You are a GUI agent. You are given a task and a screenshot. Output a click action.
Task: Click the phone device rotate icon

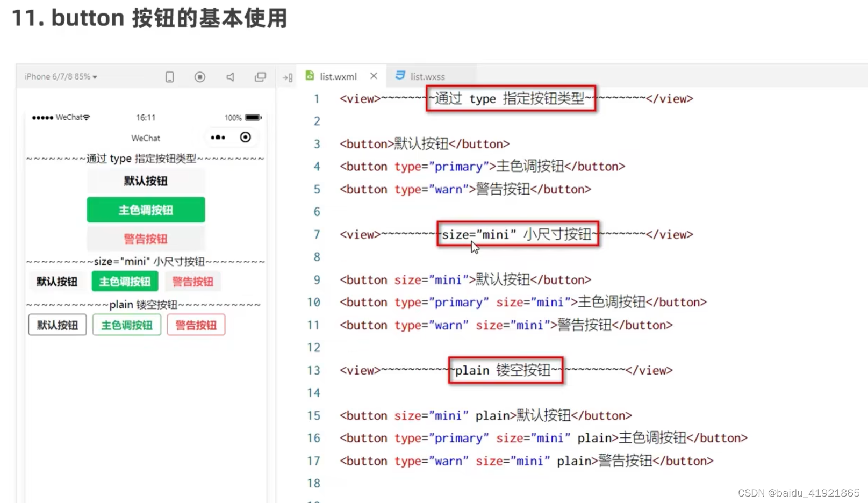(170, 77)
